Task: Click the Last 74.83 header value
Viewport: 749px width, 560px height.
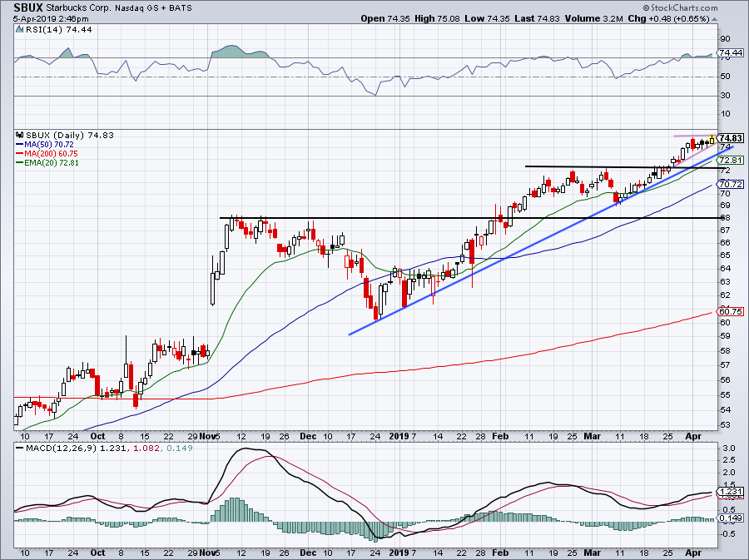Action: 538,18
